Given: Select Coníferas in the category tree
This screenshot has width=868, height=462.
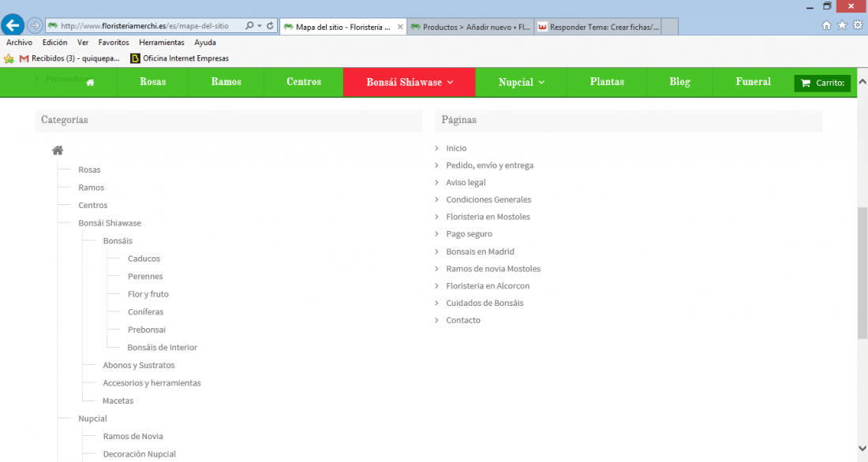Looking at the screenshot, I should (146, 311).
